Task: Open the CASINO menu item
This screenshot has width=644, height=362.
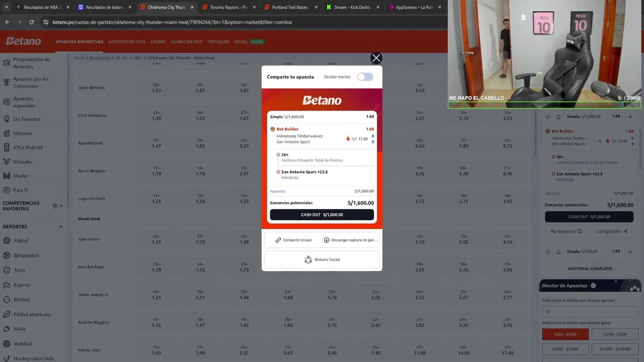Action: [x=158, y=42]
